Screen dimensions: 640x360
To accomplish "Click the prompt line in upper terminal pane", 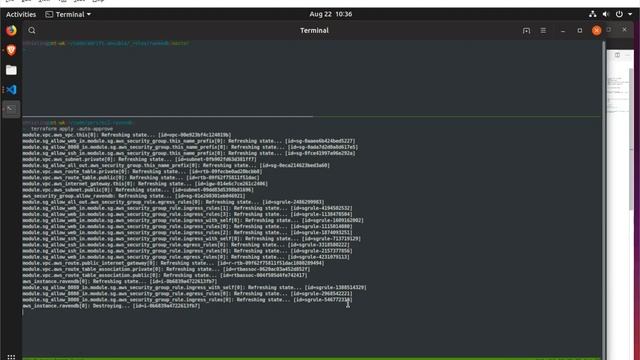I will click(x=106, y=43).
